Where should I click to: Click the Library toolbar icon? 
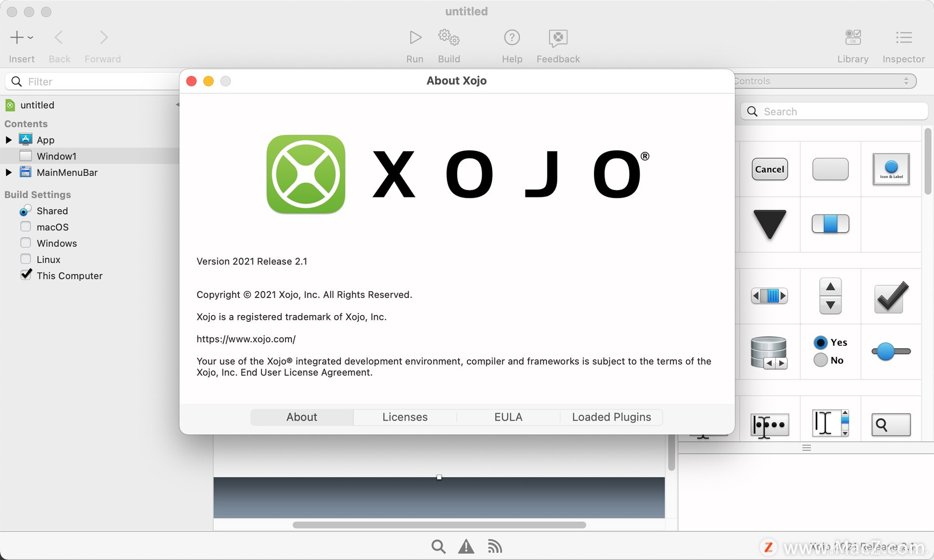pyautogui.click(x=853, y=37)
